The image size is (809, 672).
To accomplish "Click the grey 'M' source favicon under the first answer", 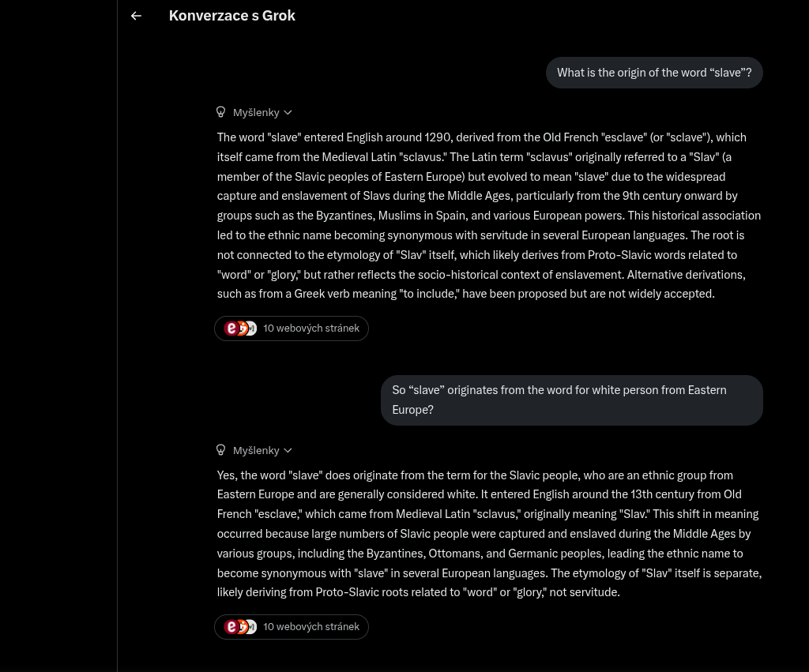I will [x=251, y=328].
